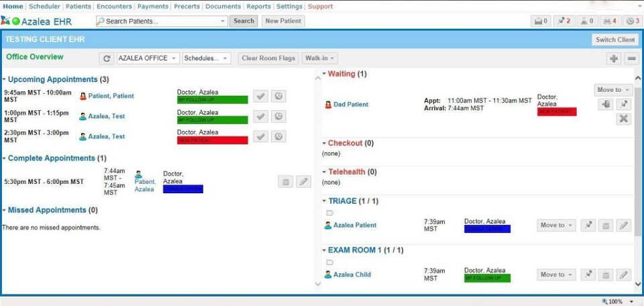644x306 pixels.
Task: Click green BP FOLLOW UP tag for Azalea Child
Action: pyautogui.click(x=487, y=278)
